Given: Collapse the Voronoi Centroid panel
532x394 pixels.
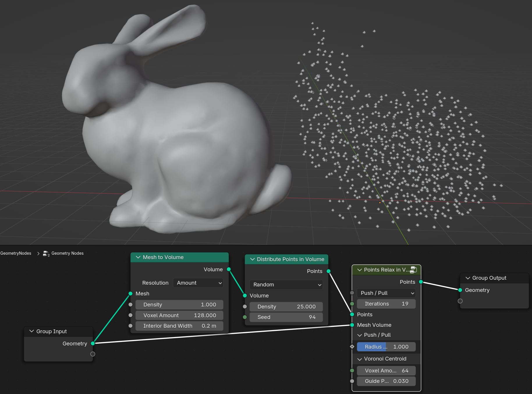Looking at the screenshot, I should [x=360, y=359].
